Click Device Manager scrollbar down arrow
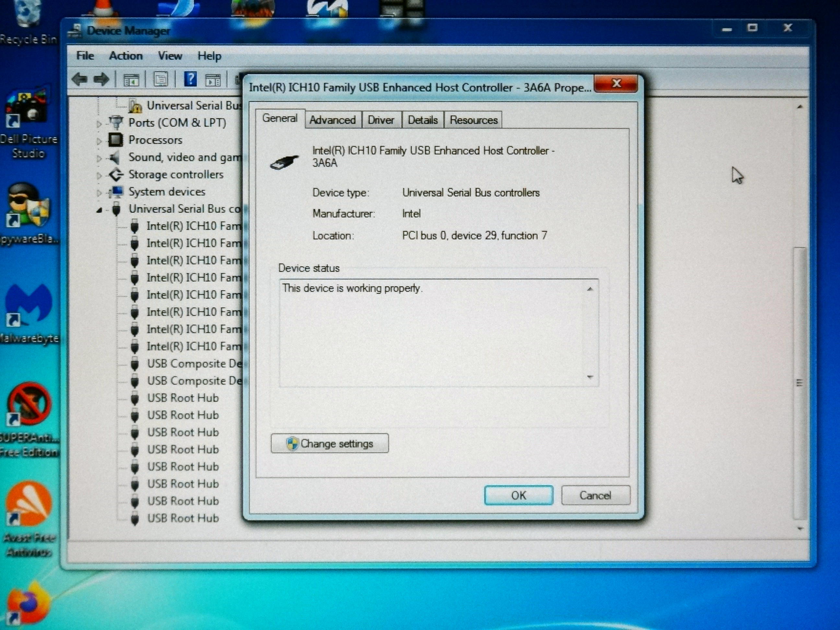 (800, 529)
